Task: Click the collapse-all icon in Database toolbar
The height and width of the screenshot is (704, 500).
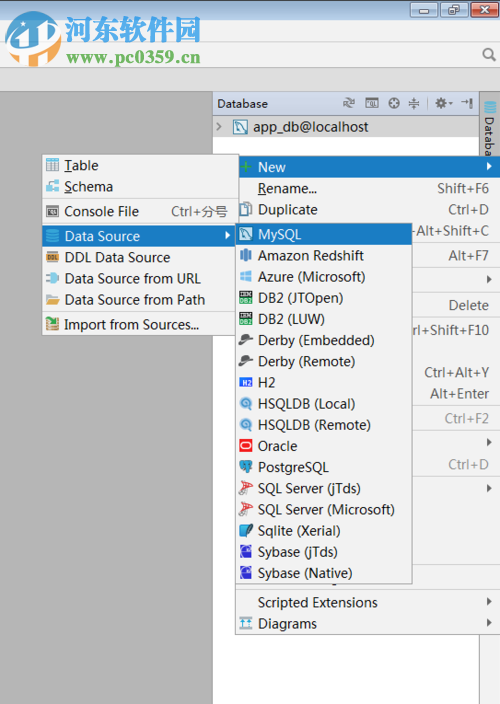Action: pos(414,104)
